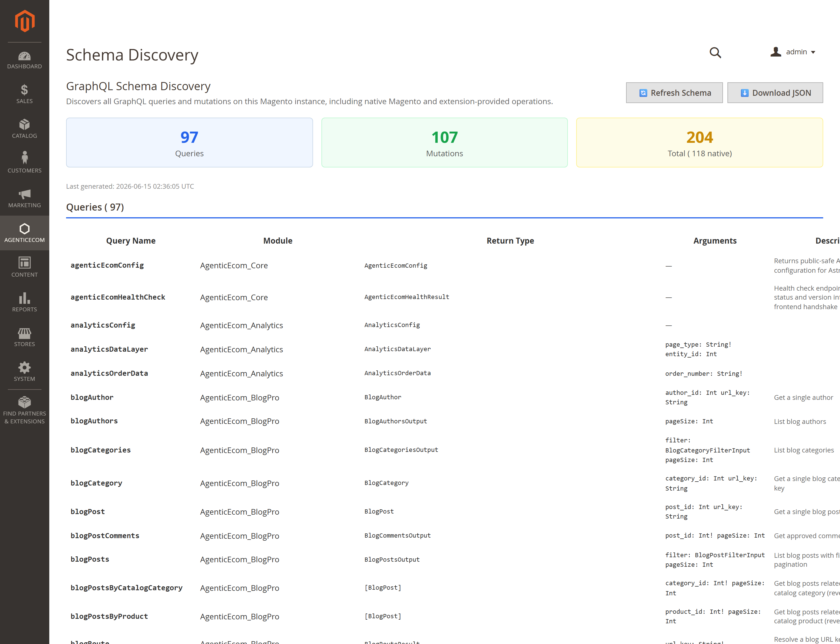
Task: Open the Sales menu
Action: click(25, 94)
